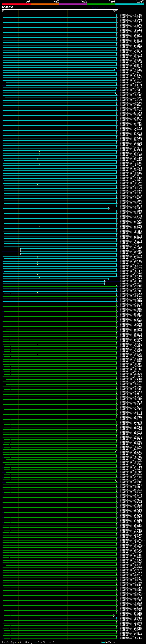146x644 pixels.
Task: Open hit UniRef100_A9SF03
Action: 131,20
